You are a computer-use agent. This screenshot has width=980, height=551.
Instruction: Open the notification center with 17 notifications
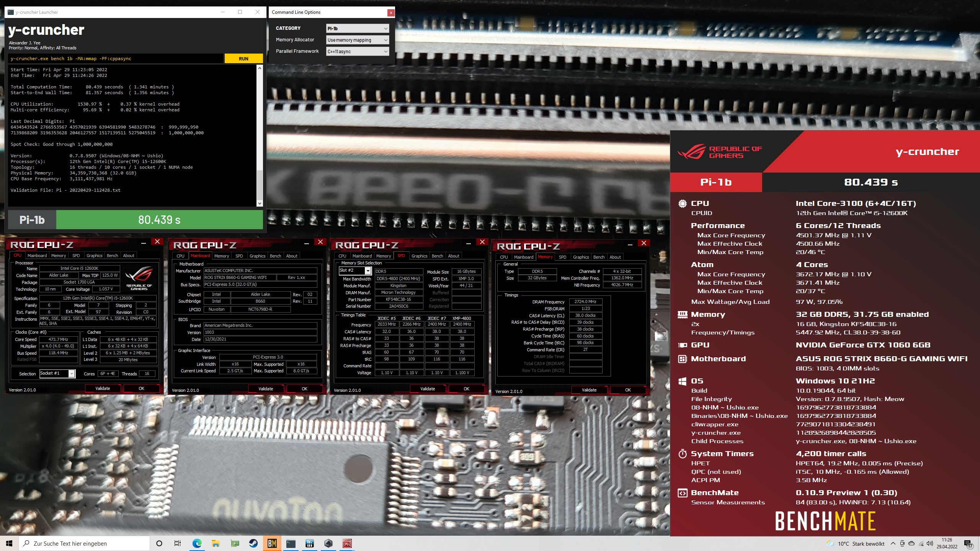pyautogui.click(x=969, y=544)
